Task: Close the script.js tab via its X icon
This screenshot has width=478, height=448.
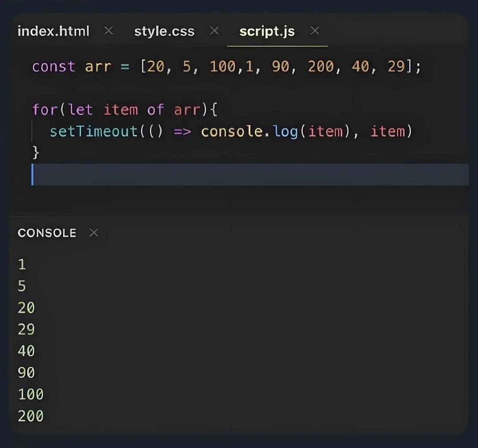Action: pyautogui.click(x=315, y=31)
